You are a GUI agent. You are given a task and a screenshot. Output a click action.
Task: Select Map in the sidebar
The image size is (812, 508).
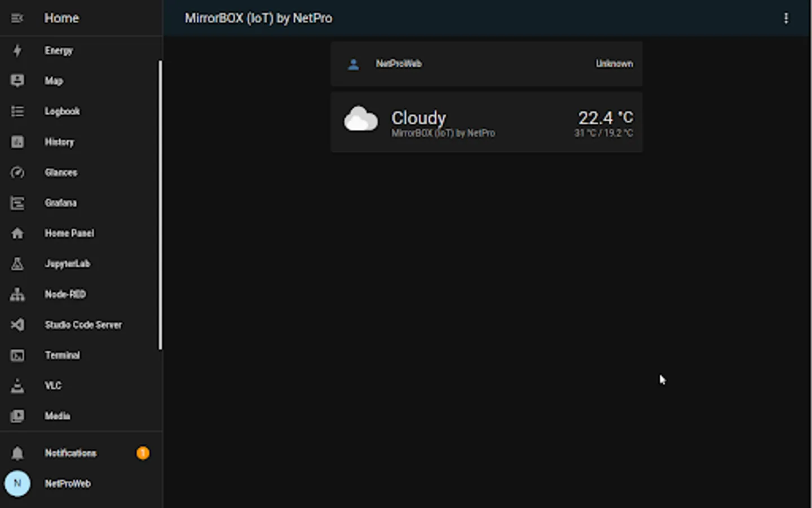pyautogui.click(x=54, y=81)
